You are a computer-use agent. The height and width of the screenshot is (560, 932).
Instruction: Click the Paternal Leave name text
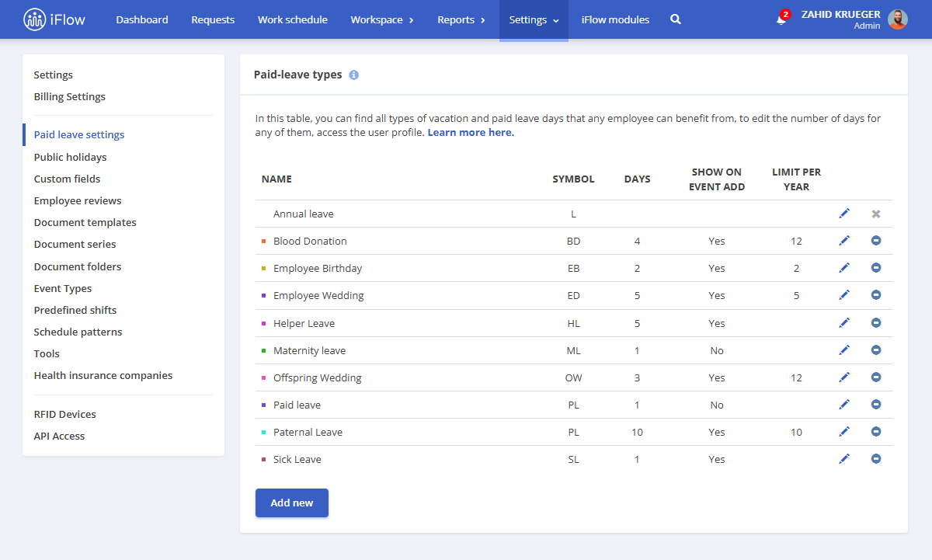308,433
